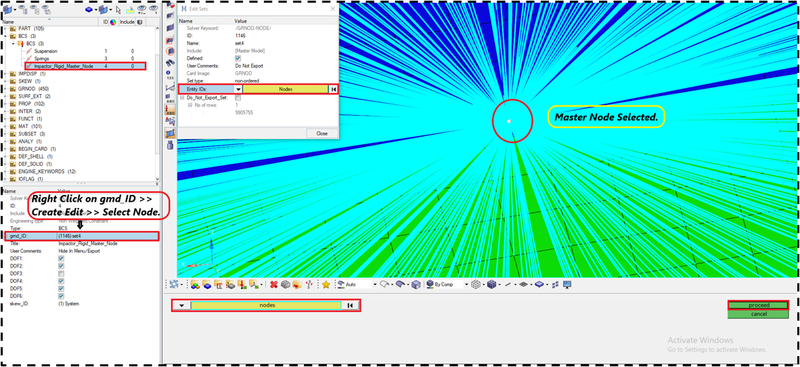
Task: Click the red X delete icon in toolbar
Action: click(274, 284)
